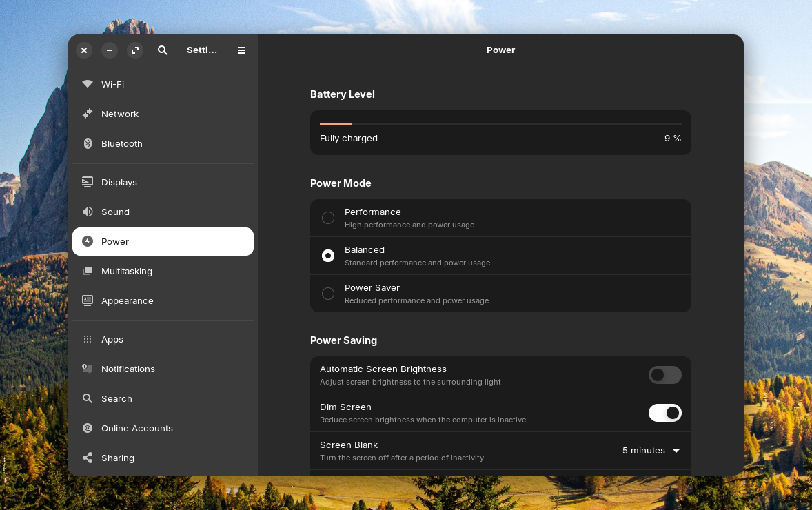
Task: Click the speaker icon for Sound settings
Action: point(88,212)
